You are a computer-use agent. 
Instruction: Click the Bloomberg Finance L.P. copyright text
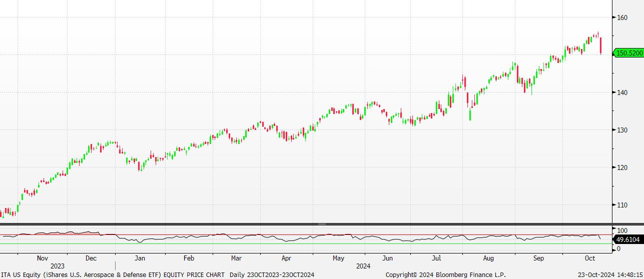pos(445,274)
